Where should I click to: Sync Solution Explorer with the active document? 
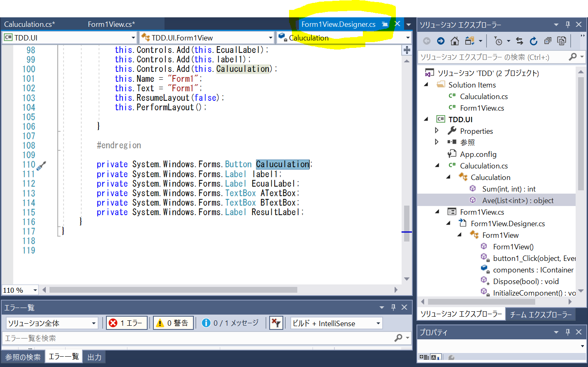[520, 40]
